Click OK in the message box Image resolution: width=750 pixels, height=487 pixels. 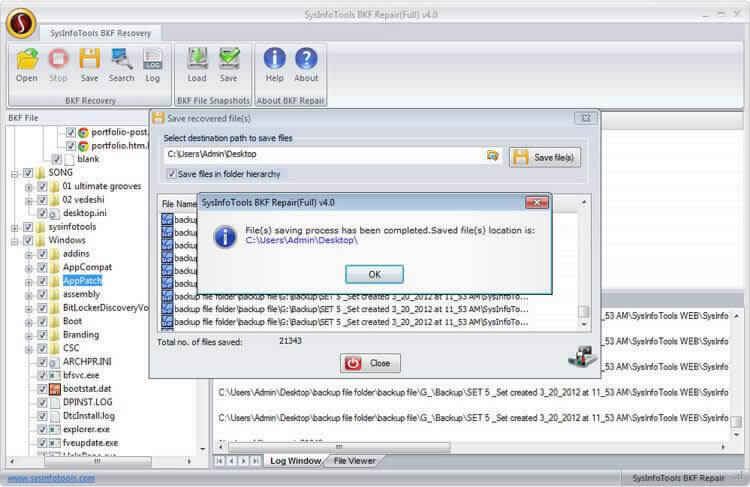point(375,274)
